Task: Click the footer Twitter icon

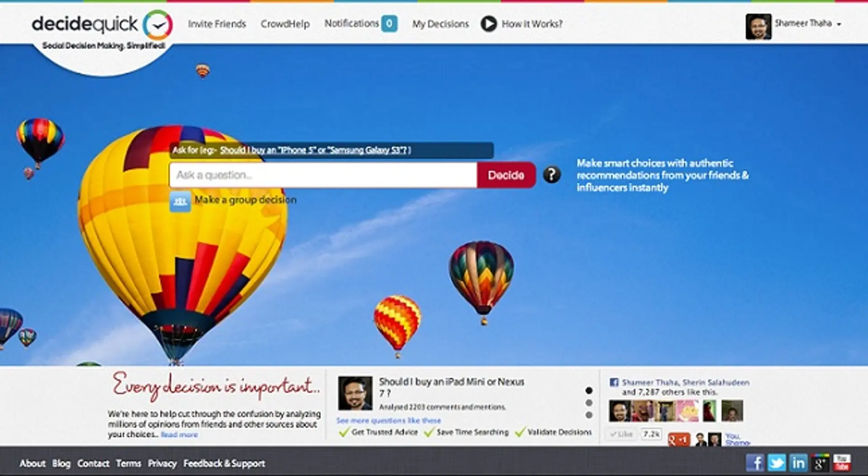Action: pos(777,463)
